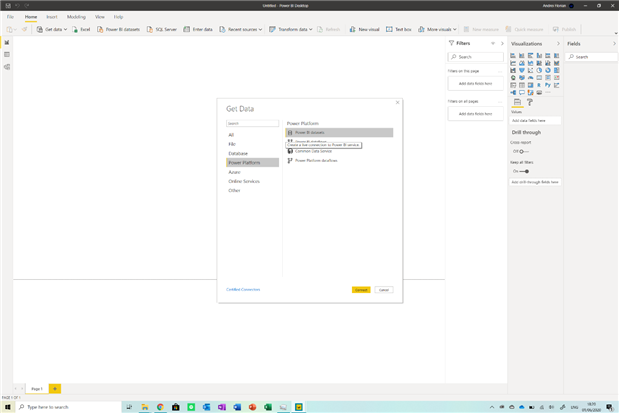
Task: Open the Insert ribbon tab
Action: click(52, 17)
